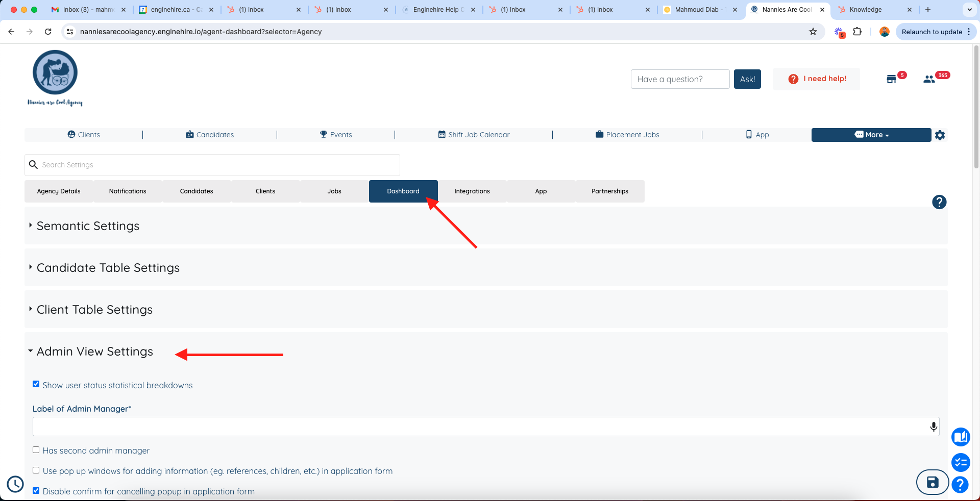The width and height of the screenshot is (980, 501).
Task: Click the Ask! button
Action: click(x=747, y=79)
